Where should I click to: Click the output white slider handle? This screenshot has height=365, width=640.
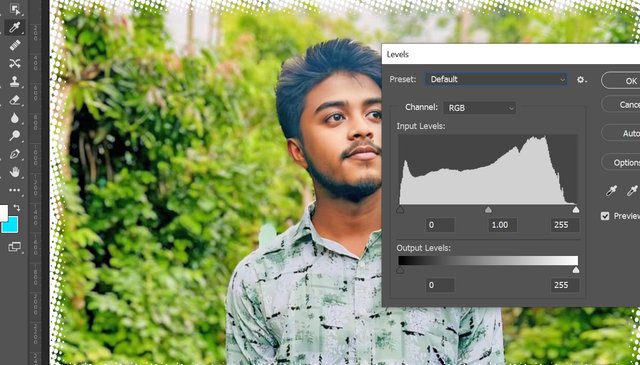click(x=576, y=270)
